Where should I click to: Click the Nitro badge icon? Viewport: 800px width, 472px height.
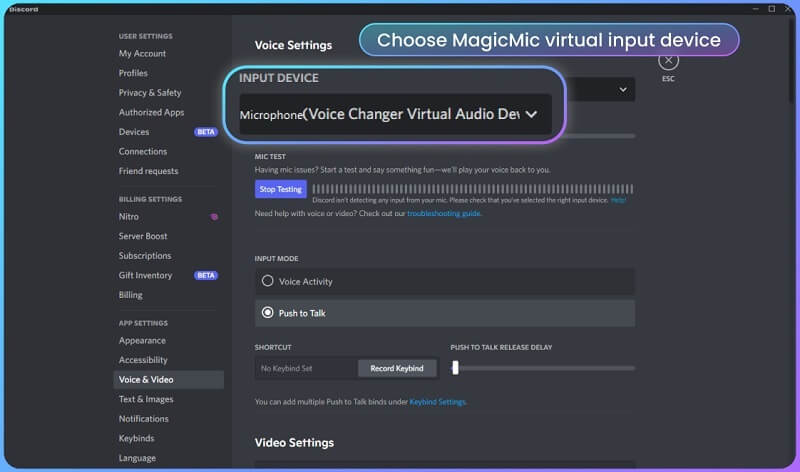pos(214,217)
